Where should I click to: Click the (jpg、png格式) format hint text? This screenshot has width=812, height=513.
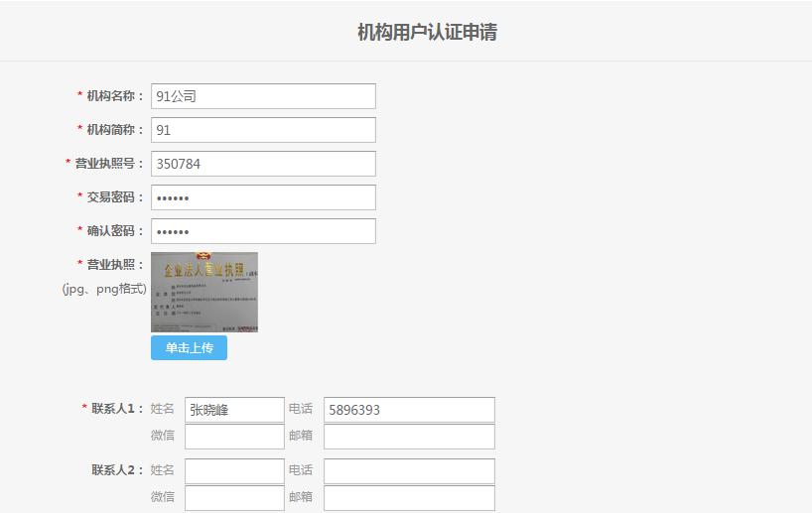coord(104,289)
